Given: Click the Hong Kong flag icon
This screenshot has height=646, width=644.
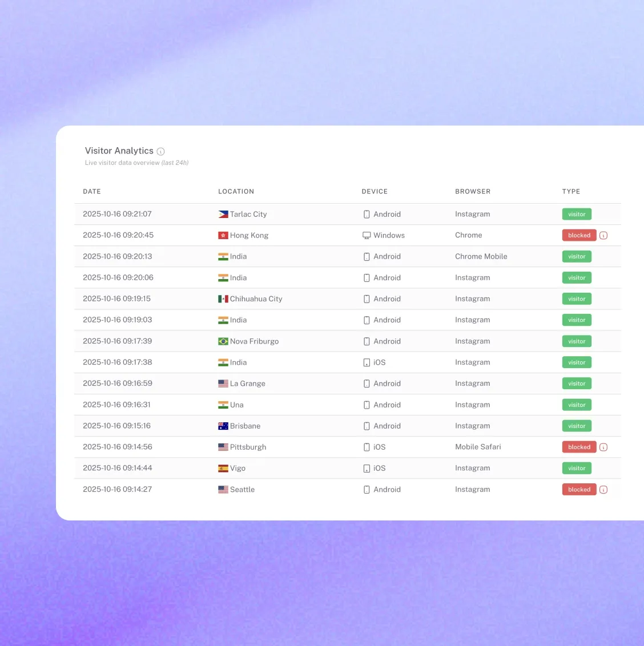Looking at the screenshot, I should 223,235.
